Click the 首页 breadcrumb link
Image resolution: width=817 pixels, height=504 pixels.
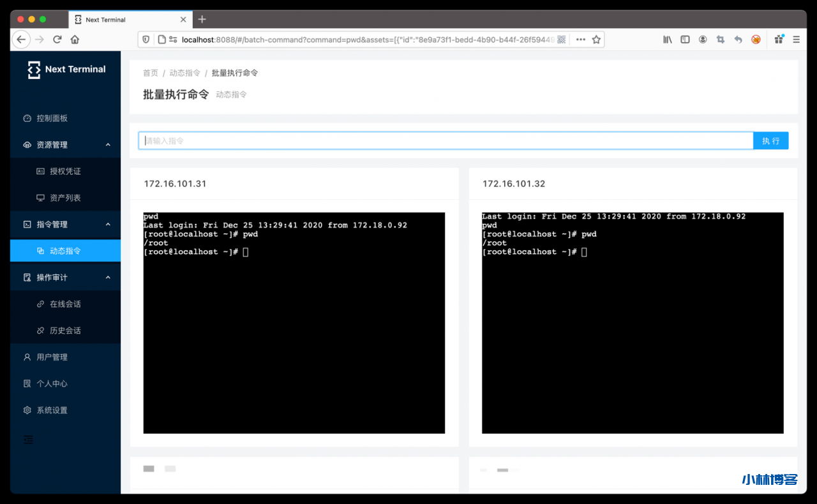click(151, 73)
